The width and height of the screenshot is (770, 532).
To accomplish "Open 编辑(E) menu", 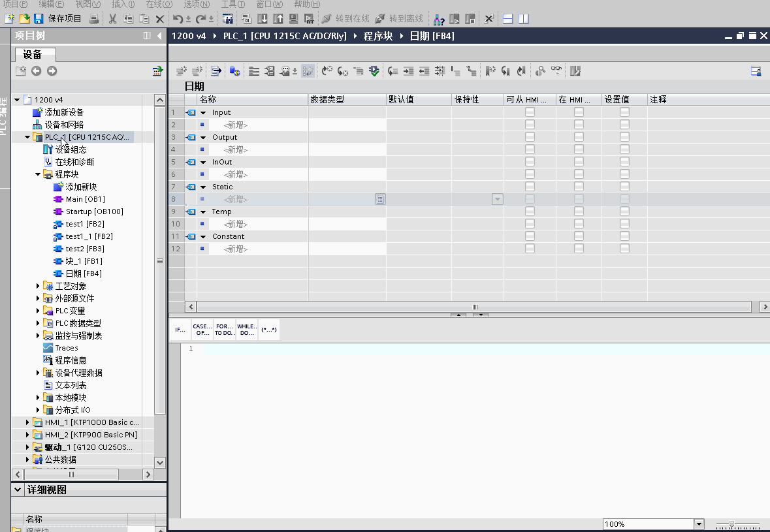I will pyautogui.click(x=51, y=4).
